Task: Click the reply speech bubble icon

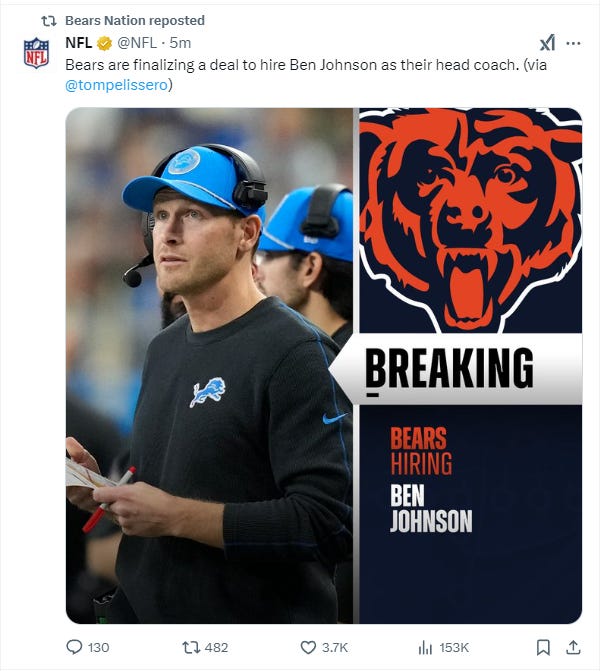Action: point(74,647)
